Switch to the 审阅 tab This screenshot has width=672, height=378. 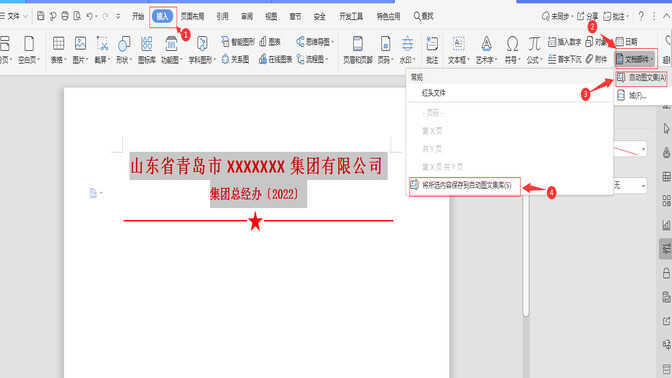(x=247, y=16)
